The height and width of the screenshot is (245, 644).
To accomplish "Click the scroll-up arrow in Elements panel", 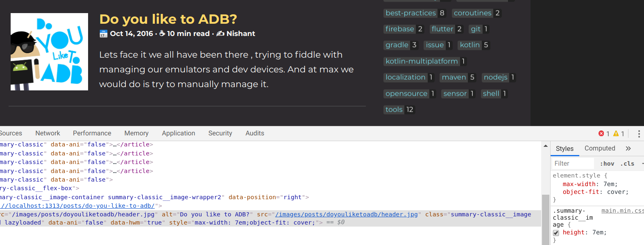I will pos(546,146).
